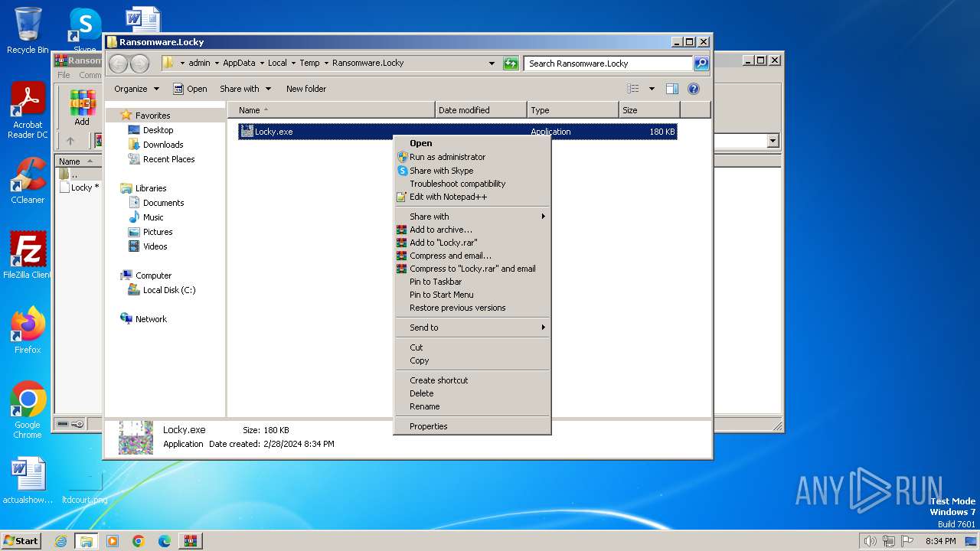Open Google Chrome desktop shortcut
The width and height of the screenshot is (980, 551).
click(x=28, y=409)
